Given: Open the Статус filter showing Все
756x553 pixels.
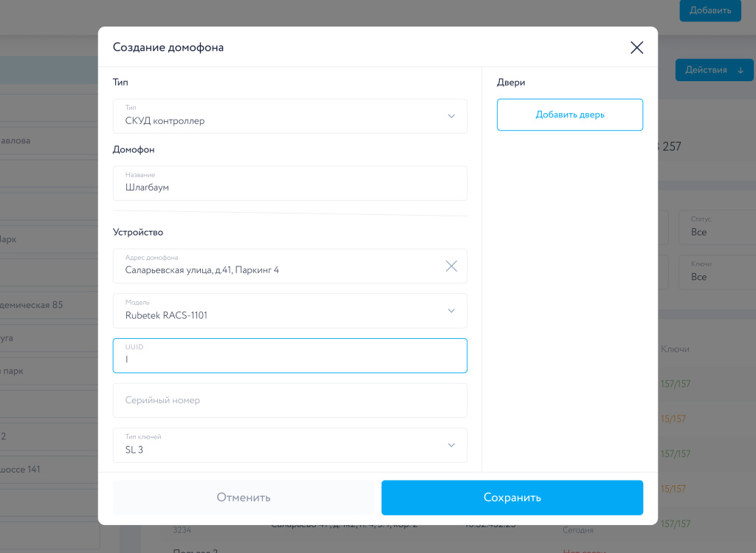Looking at the screenshot, I should 712,227.
